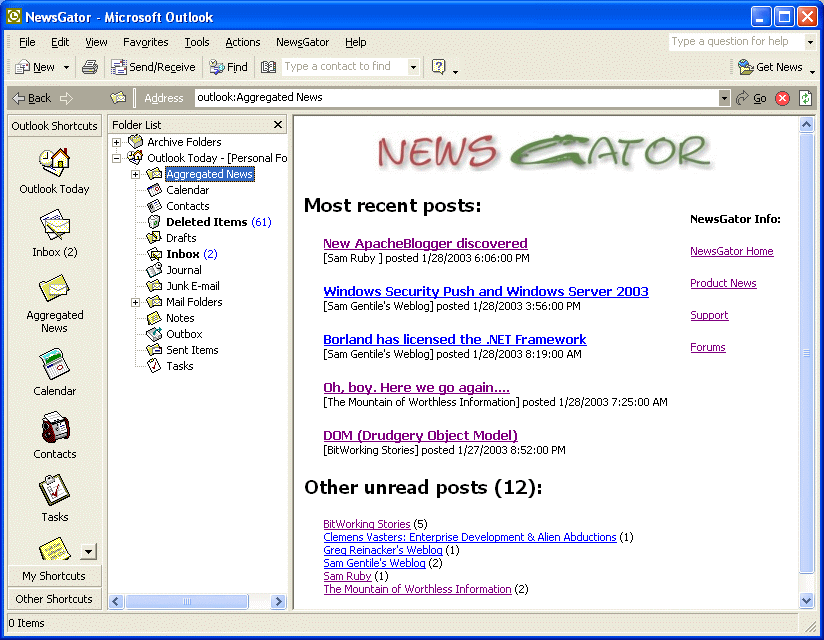Open the Help menu
This screenshot has height=640, width=824.
click(x=355, y=42)
